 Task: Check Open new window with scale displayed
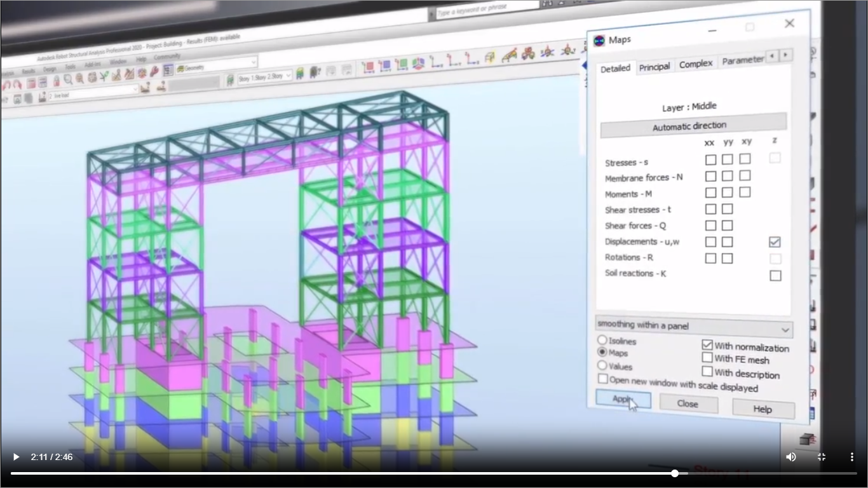(x=603, y=379)
